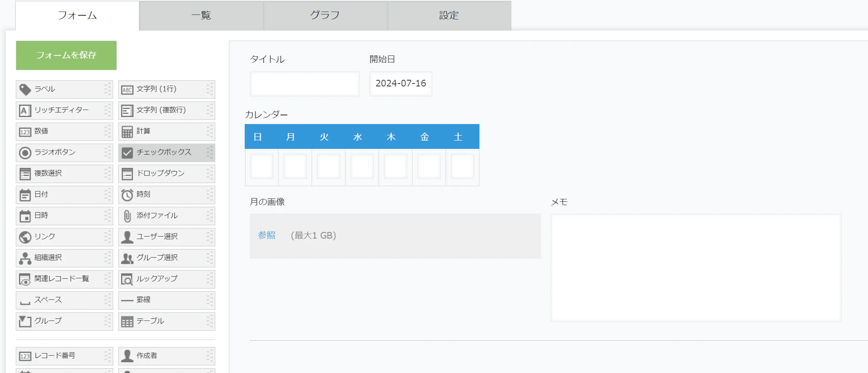Viewport: 868px width, 373px height.
Task: Select the ユーザー選択 field item
Action: 167,237
